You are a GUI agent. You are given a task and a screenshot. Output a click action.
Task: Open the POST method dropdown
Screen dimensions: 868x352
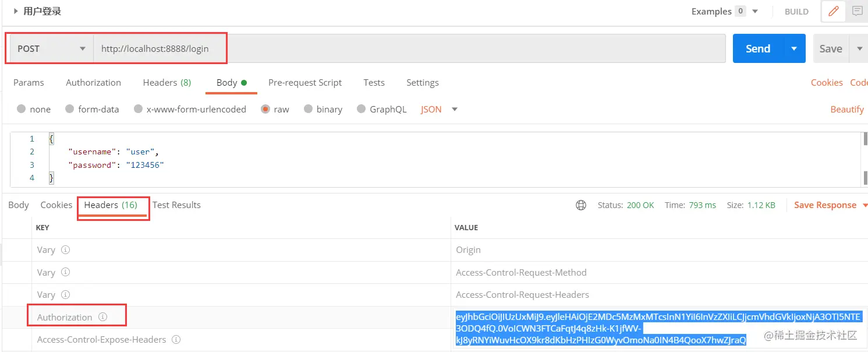[x=51, y=48]
